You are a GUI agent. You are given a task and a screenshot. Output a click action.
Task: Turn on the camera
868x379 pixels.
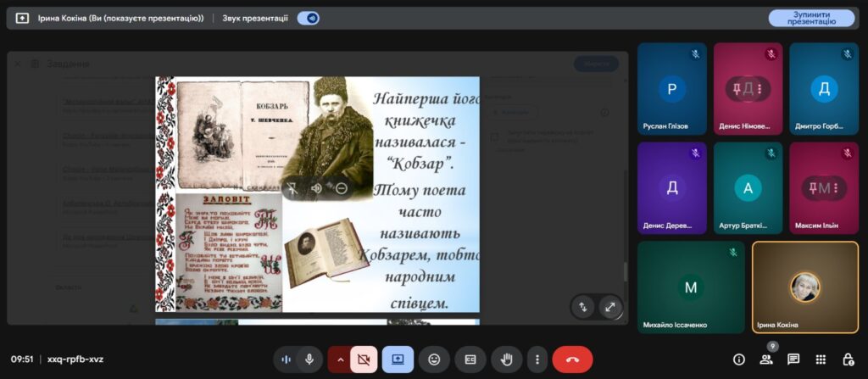click(363, 359)
